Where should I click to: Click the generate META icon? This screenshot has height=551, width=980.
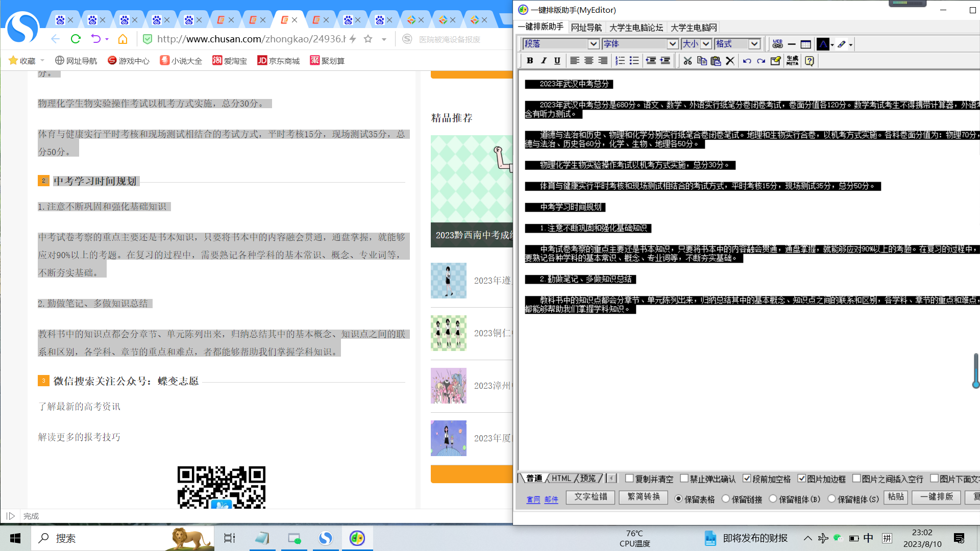(792, 61)
